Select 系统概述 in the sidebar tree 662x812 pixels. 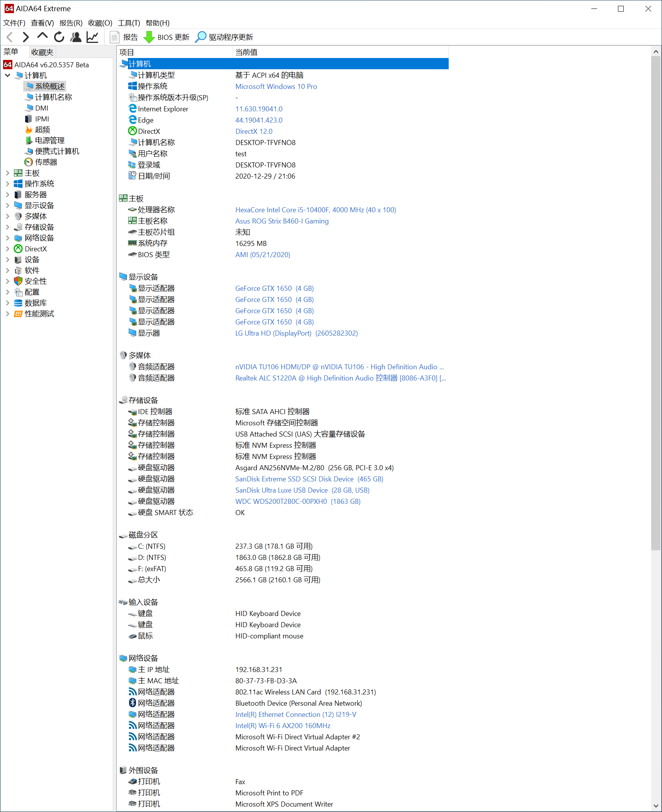[x=45, y=86]
